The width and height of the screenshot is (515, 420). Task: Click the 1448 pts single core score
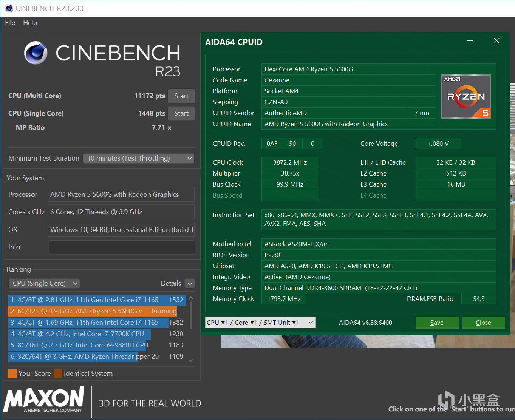[x=152, y=113]
